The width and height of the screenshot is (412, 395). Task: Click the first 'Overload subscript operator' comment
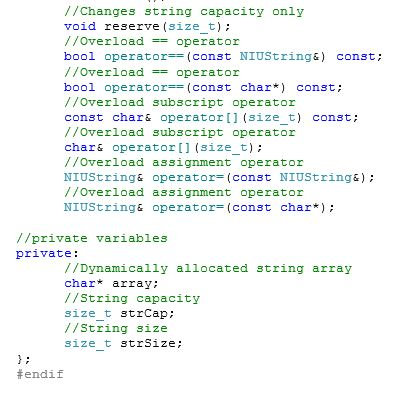tap(180, 102)
